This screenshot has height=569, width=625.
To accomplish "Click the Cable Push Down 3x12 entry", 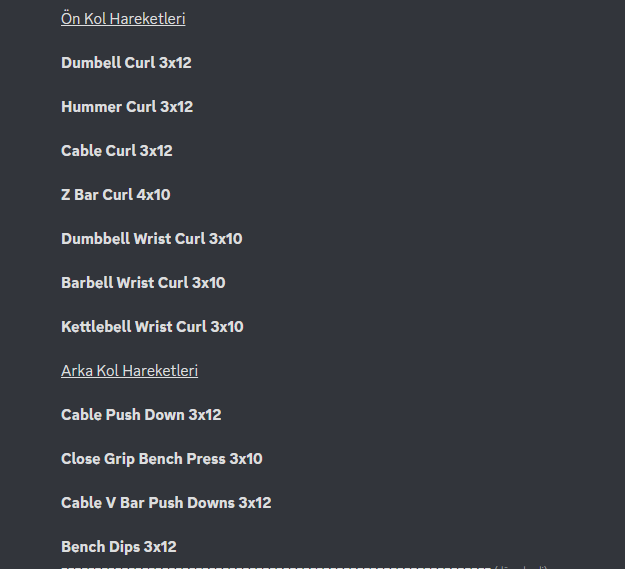I will (x=141, y=415).
